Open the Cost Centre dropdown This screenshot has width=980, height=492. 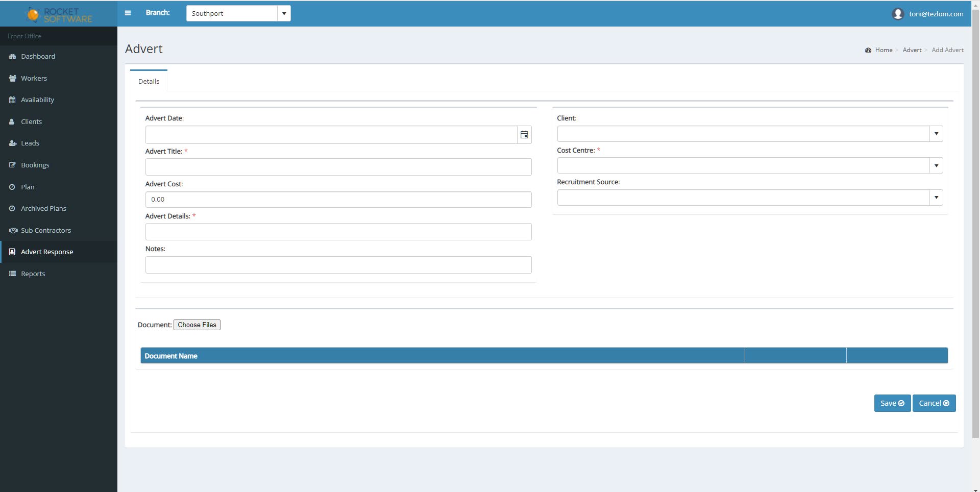pyautogui.click(x=936, y=166)
